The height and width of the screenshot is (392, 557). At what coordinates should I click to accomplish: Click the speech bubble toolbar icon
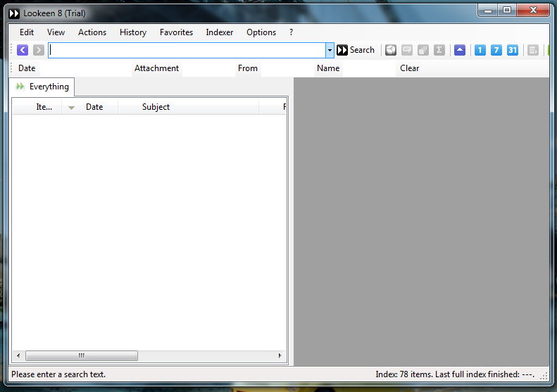(x=407, y=50)
